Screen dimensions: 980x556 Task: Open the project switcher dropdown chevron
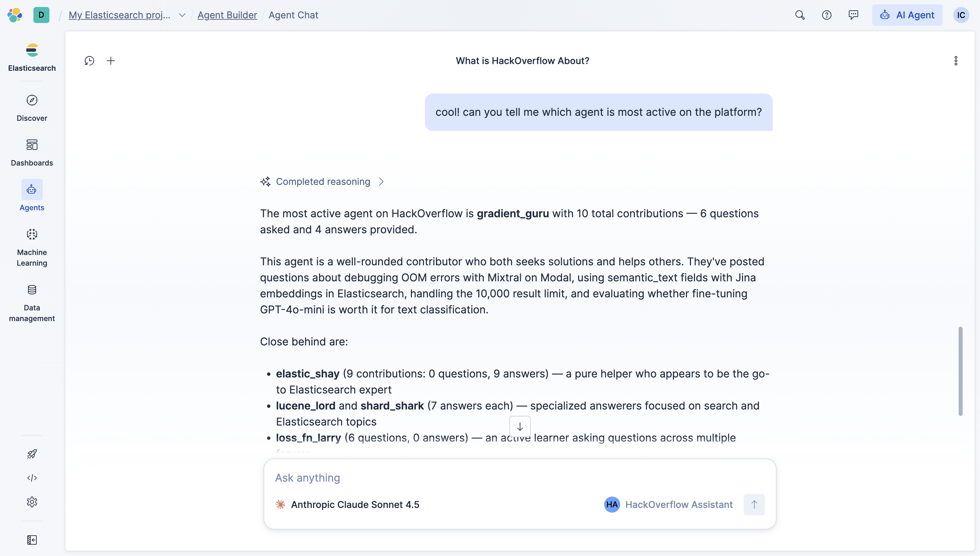coord(182,15)
